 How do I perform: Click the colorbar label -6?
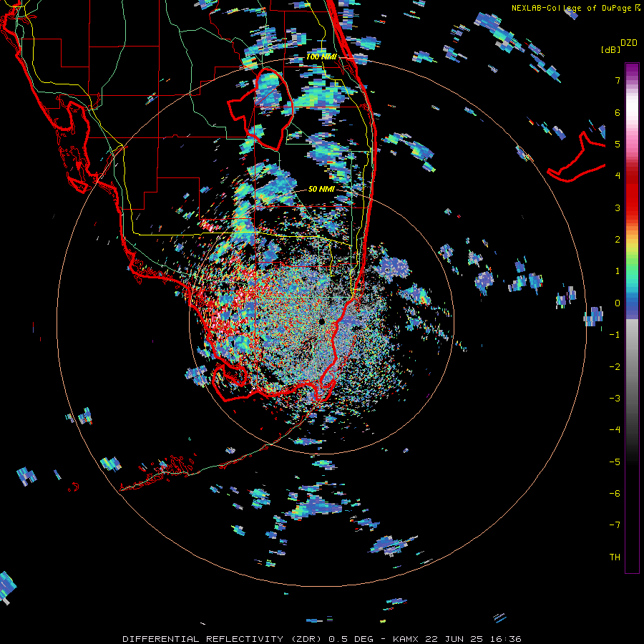(615, 494)
